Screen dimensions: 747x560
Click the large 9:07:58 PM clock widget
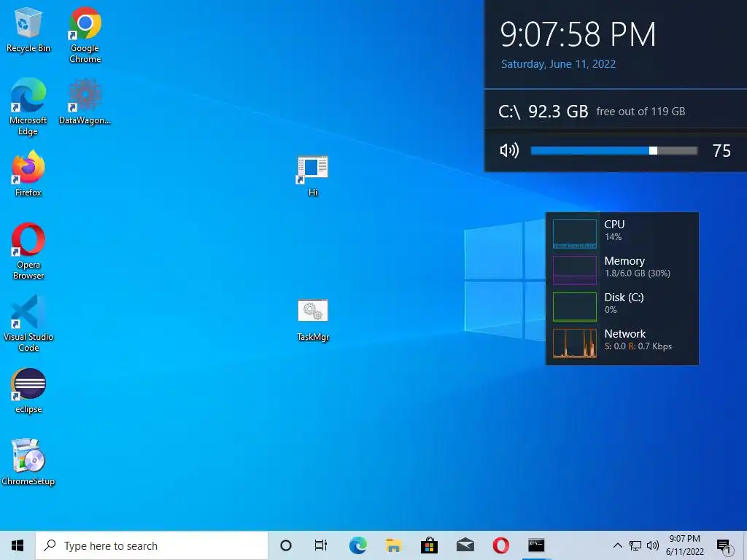[578, 34]
